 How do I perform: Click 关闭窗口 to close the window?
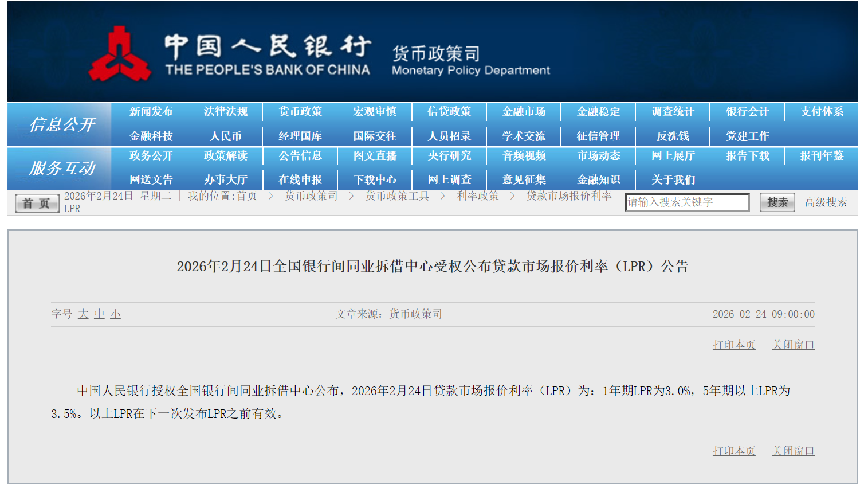(x=792, y=345)
